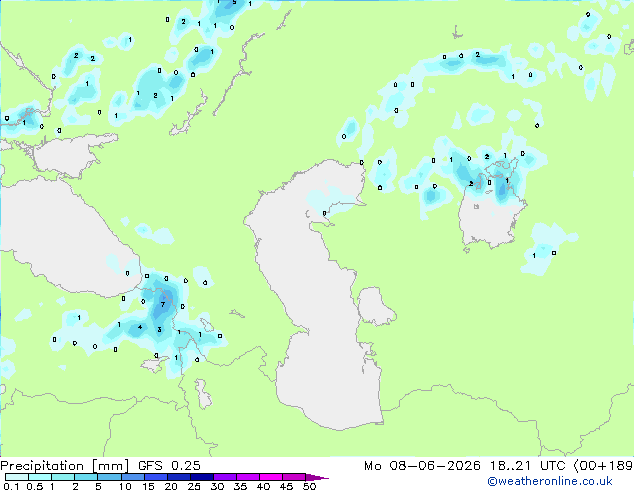Click the 'GFS 0.25' model label
This screenshot has height=490, width=634.
(x=169, y=466)
